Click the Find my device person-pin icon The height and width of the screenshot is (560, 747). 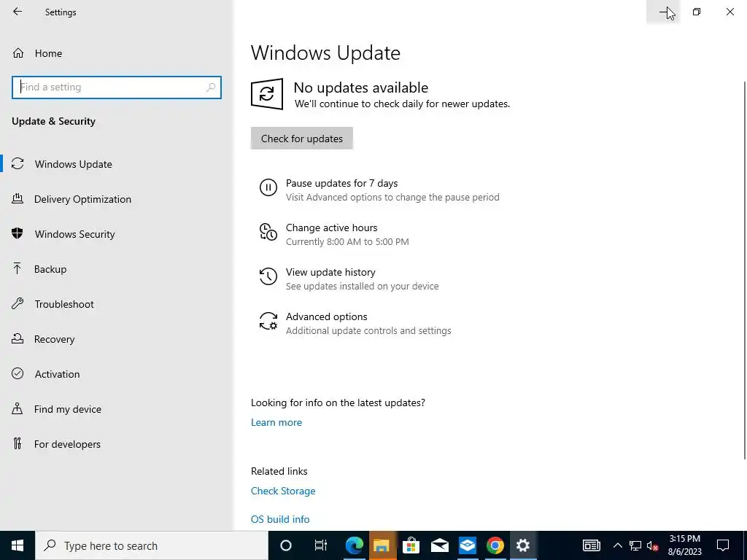click(x=18, y=408)
